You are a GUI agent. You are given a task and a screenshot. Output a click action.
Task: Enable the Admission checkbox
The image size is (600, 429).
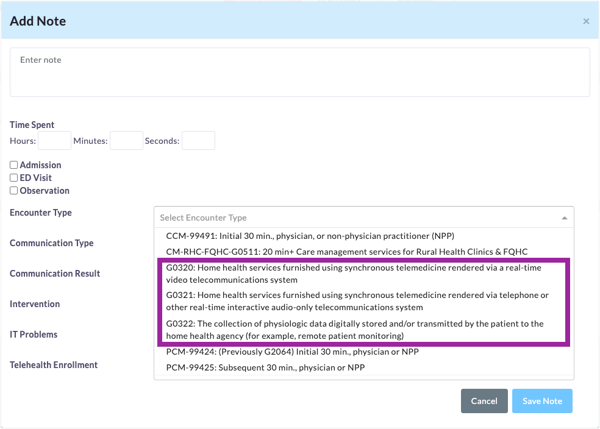click(x=14, y=165)
